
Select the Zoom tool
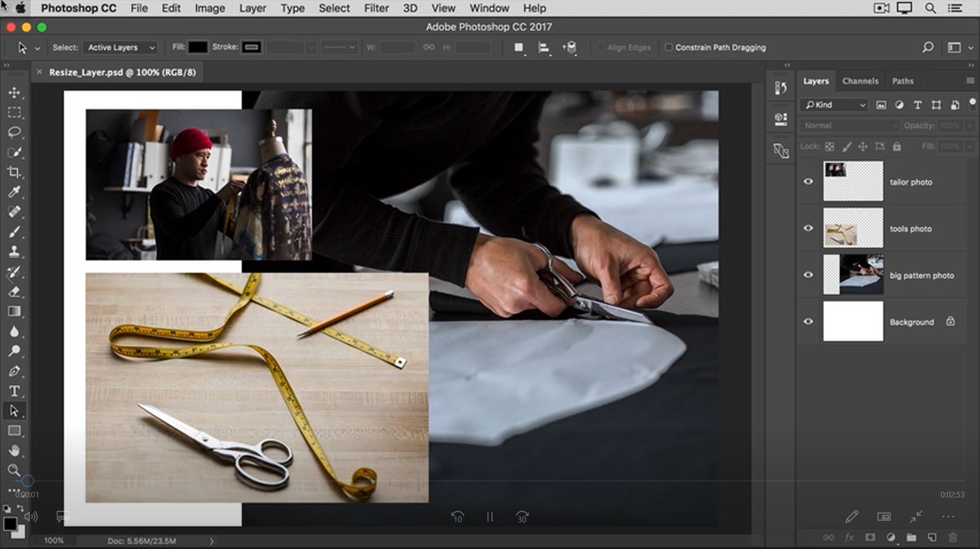[14, 470]
